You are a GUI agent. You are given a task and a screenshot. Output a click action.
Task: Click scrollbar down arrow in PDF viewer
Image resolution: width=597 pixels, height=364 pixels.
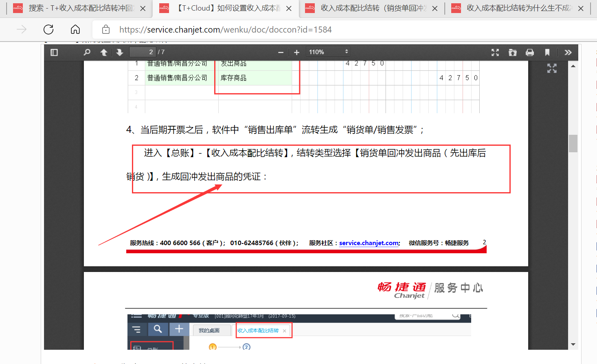pos(573,344)
